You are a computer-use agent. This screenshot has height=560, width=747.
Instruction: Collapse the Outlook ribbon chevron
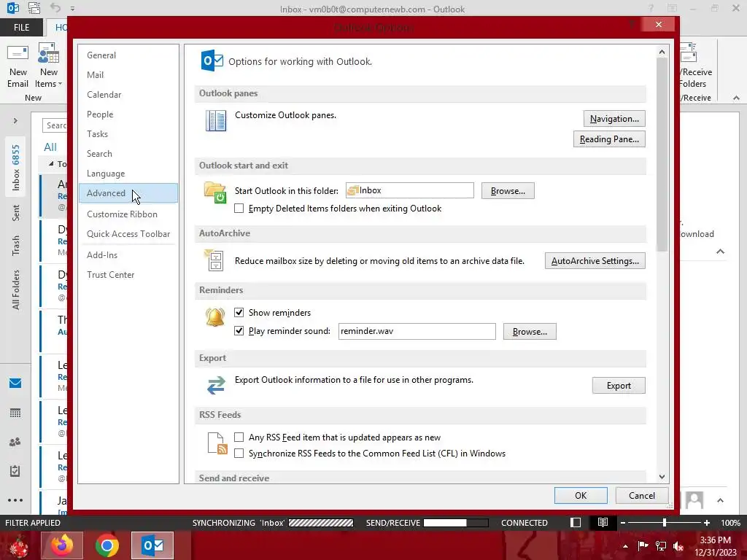point(737,98)
